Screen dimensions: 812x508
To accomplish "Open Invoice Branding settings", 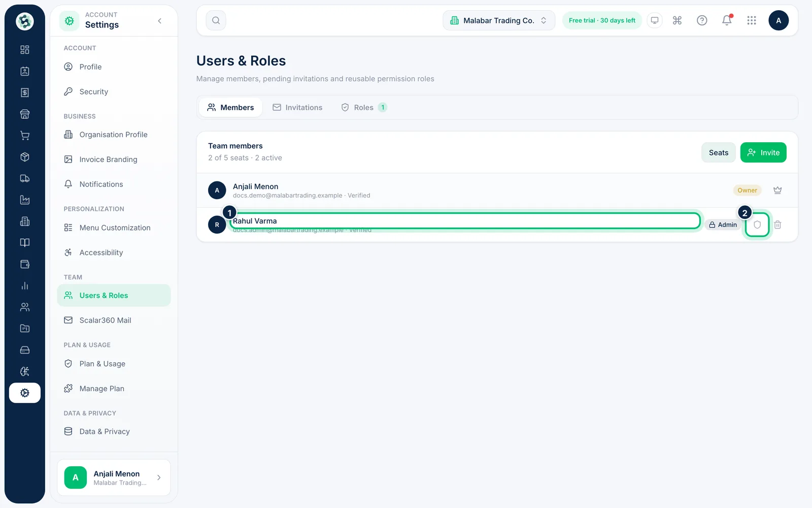I will coord(114,160).
